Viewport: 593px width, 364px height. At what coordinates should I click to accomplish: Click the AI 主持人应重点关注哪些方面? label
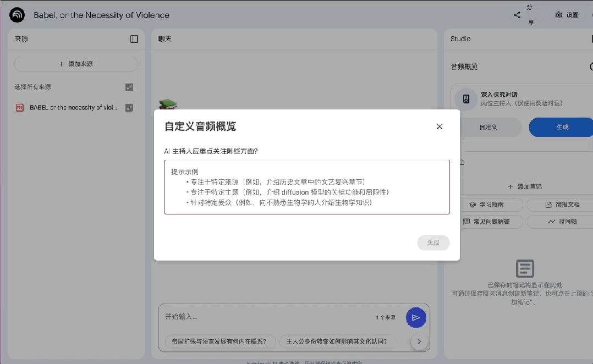(211, 151)
